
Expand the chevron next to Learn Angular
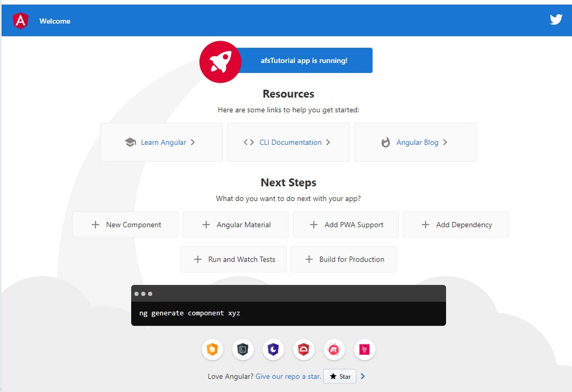click(193, 142)
